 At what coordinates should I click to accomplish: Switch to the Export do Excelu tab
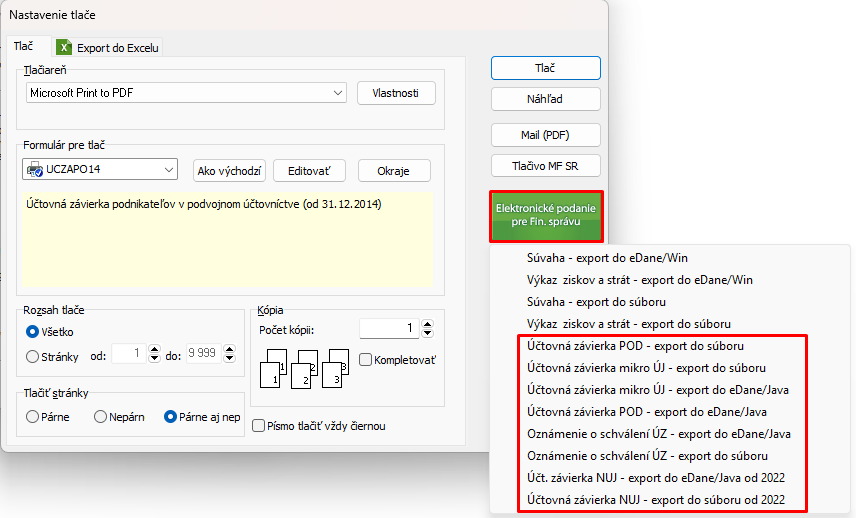tap(108, 47)
